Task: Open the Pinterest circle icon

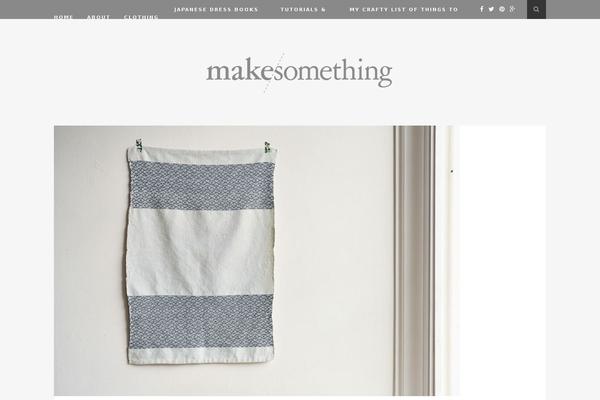Action: (x=502, y=9)
